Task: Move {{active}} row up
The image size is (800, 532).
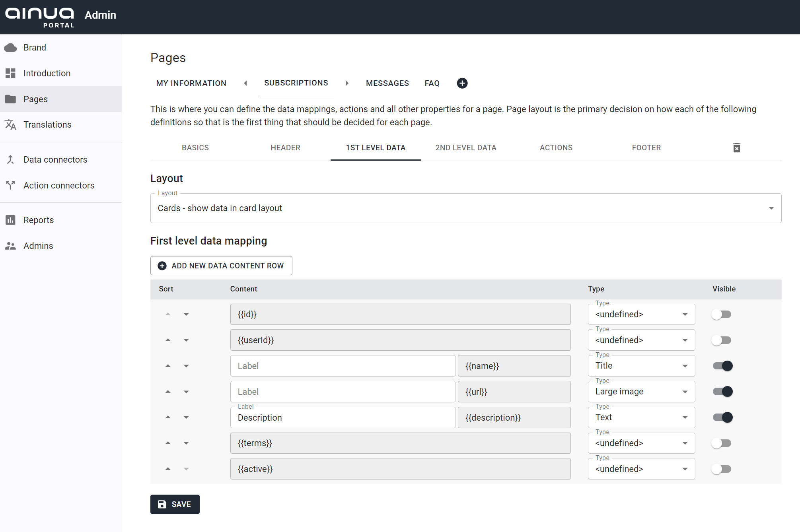Action: (x=168, y=469)
